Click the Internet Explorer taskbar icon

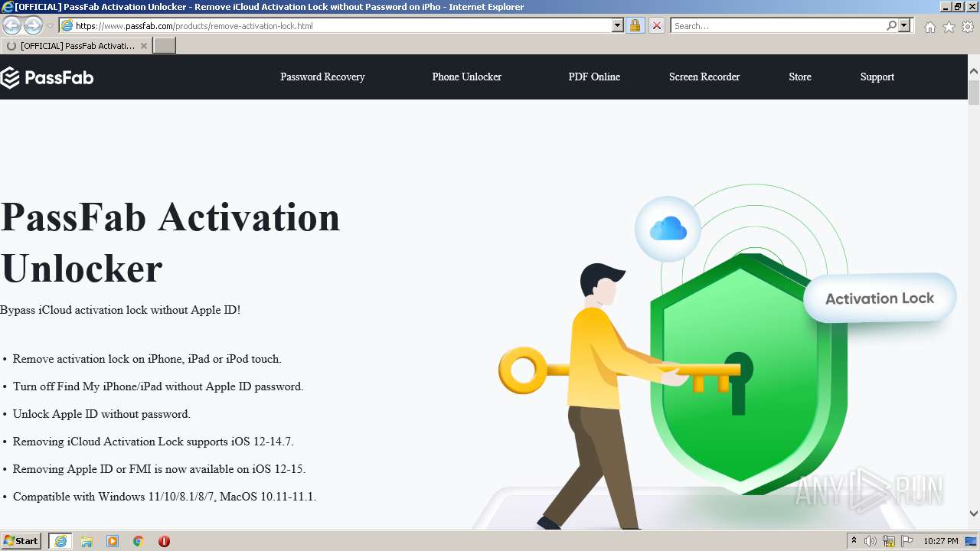tap(60, 541)
